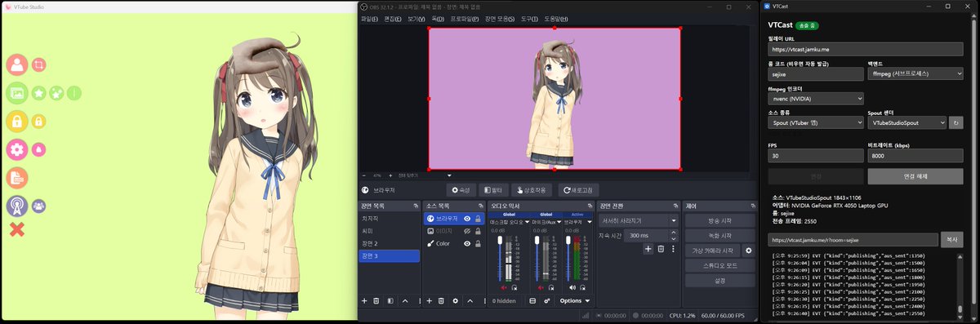The width and height of the screenshot is (980, 324).
Task: Open the 도구(T) menu in OBS
Action: (x=530, y=19)
